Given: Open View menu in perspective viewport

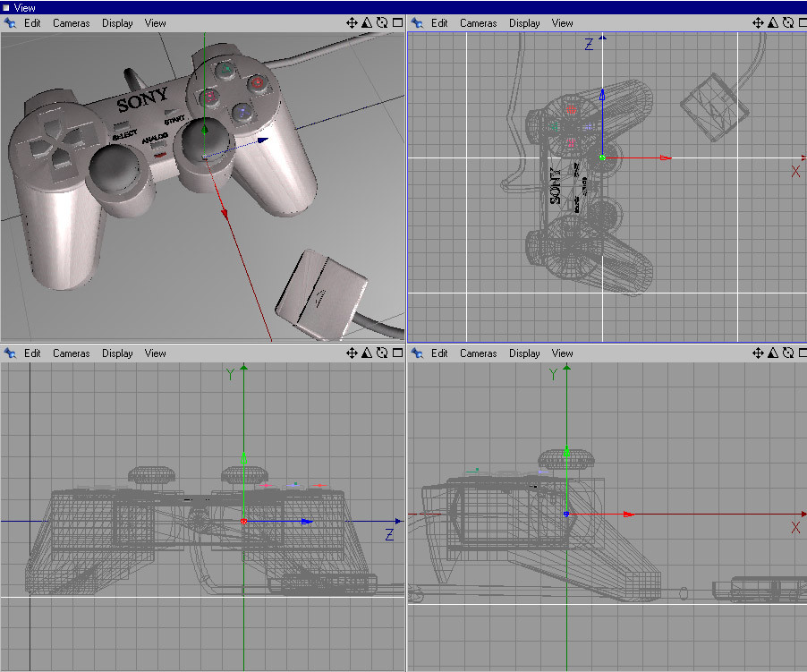Looking at the screenshot, I should (155, 23).
